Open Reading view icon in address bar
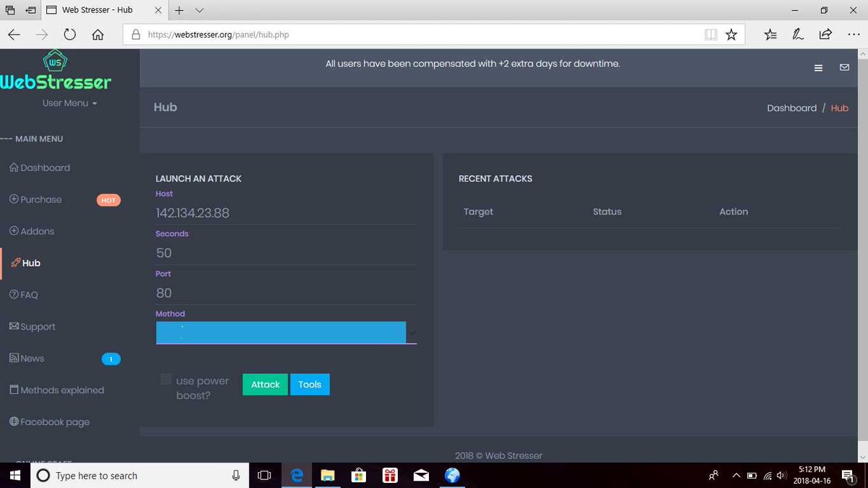The width and height of the screenshot is (868, 488). click(x=710, y=34)
